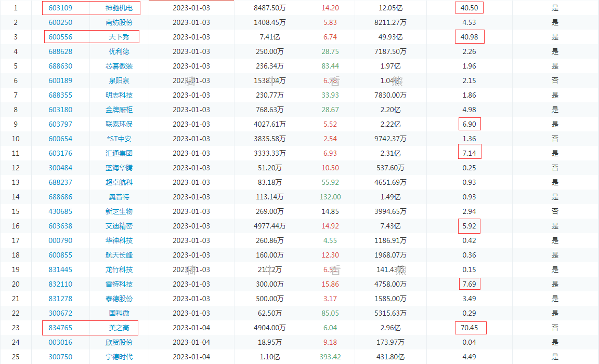Screen dimensions: 599x364
Task: Open the 优利德 stock link
Action: click(x=119, y=51)
